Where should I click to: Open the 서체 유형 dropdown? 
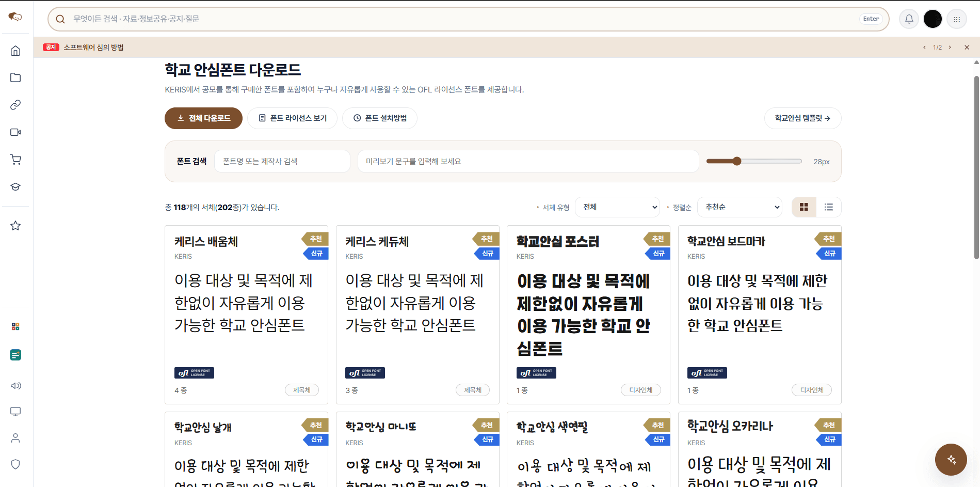click(x=617, y=207)
